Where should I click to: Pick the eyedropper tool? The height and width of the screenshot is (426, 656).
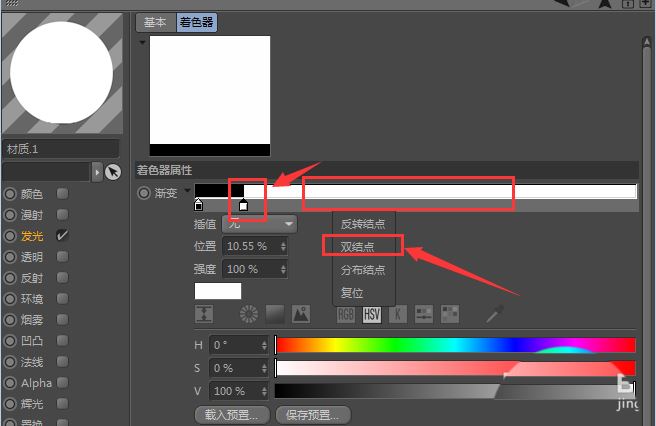click(495, 314)
